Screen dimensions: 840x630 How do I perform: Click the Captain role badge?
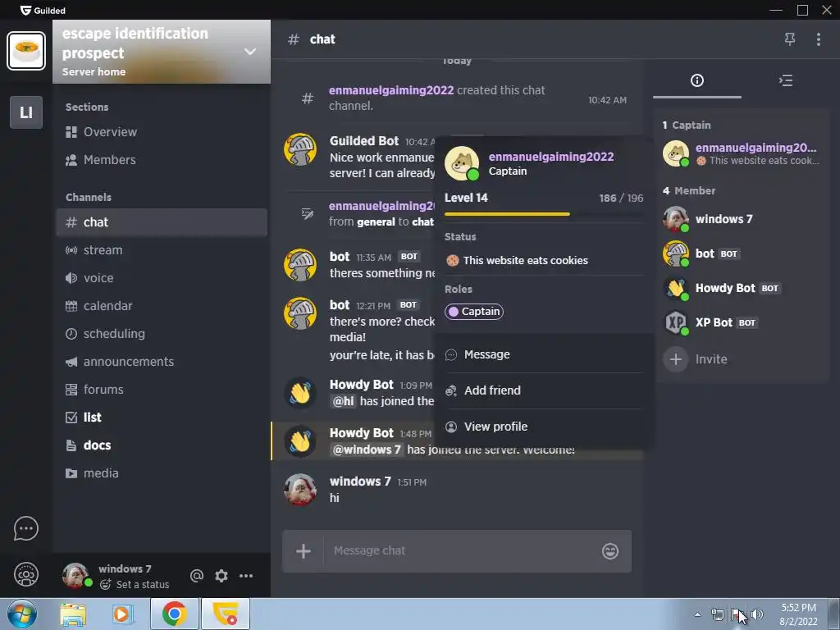[474, 312]
